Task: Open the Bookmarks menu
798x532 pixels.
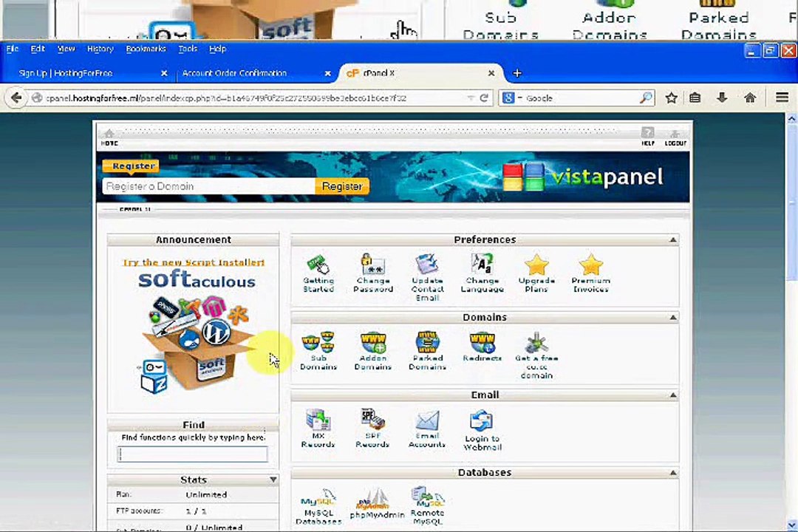Action: 146,49
